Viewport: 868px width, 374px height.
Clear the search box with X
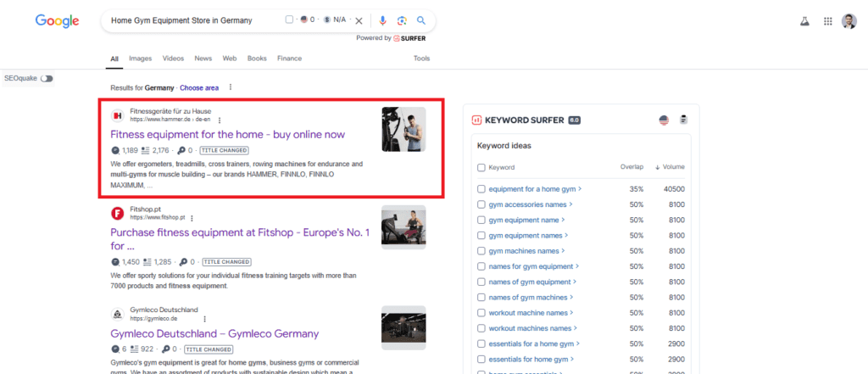[359, 20]
